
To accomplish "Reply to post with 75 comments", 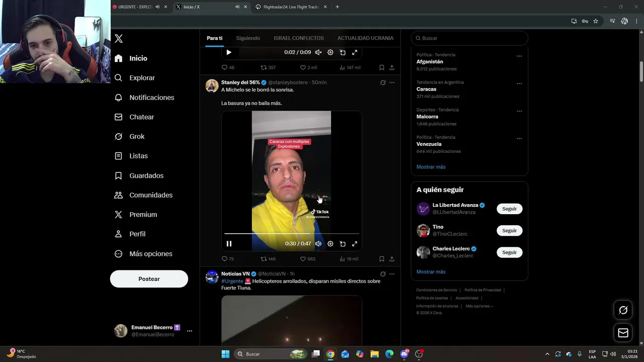I will tap(228, 259).
